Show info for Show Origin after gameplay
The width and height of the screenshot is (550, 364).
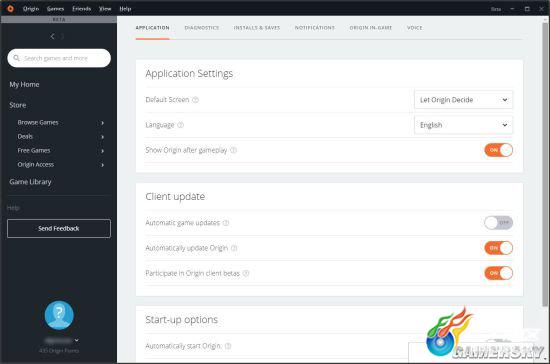[234, 150]
